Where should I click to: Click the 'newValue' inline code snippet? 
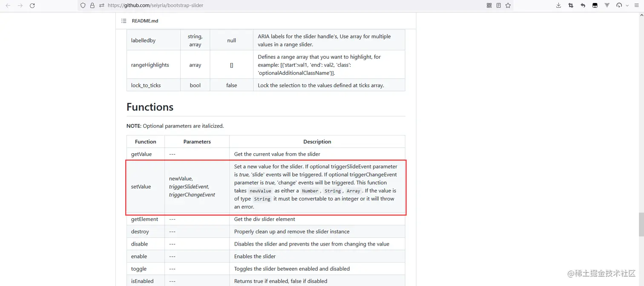pyautogui.click(x=260, y=191)
